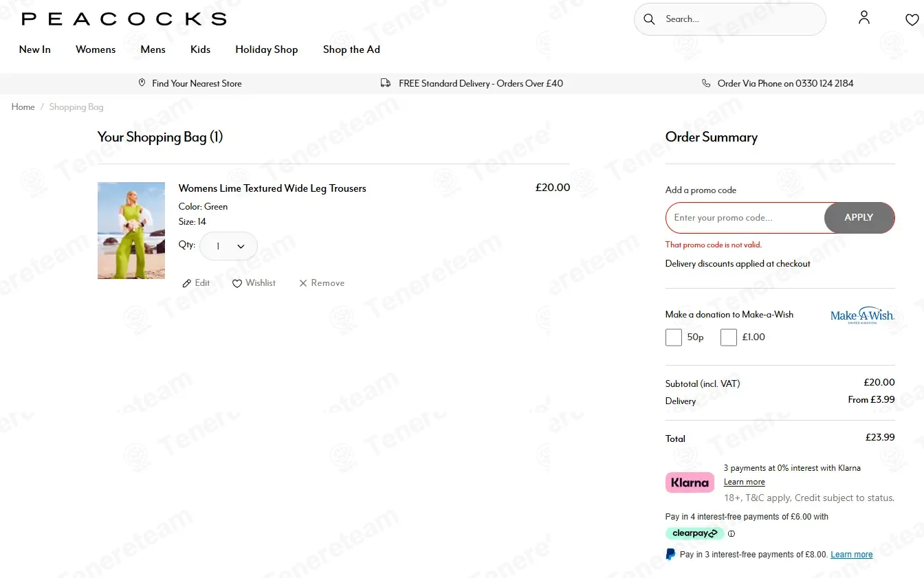Open the Qty quantity dropdown

point(228,246)
